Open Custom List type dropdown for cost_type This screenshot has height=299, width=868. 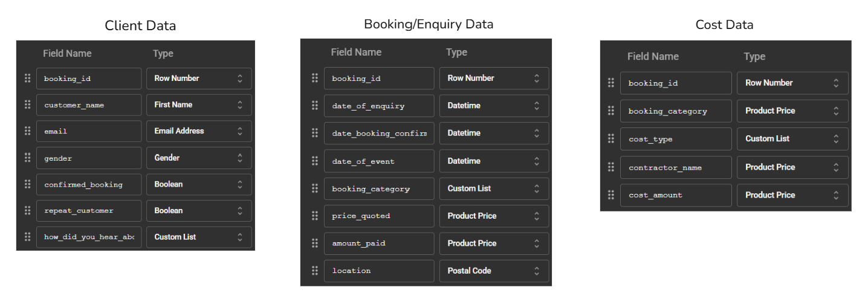[792, 139]
